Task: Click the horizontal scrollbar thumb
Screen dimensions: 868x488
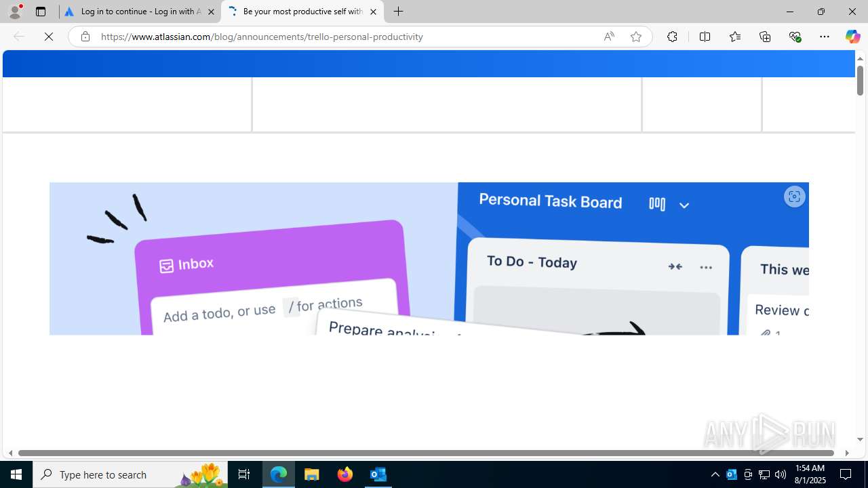Action: pyautogui.click(x=426, y=453)
